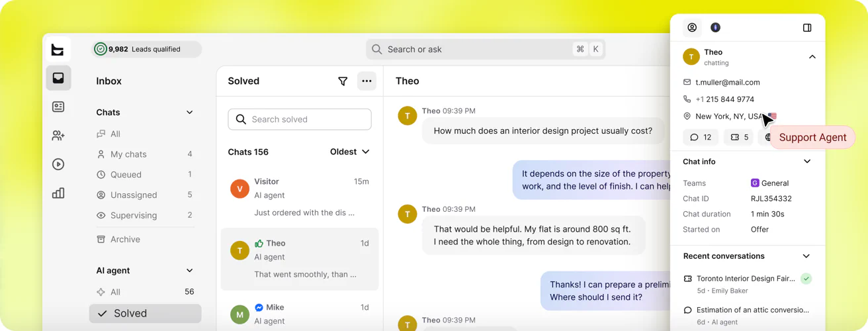Open the Mike chat in Solved list
This screenshot has height=331, width=868.
(x=300, y=312)
